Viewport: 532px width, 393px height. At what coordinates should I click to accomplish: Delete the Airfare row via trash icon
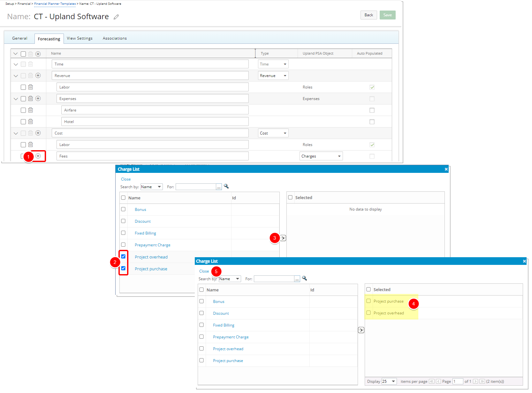pyautogui.click(x=31, y=110)
